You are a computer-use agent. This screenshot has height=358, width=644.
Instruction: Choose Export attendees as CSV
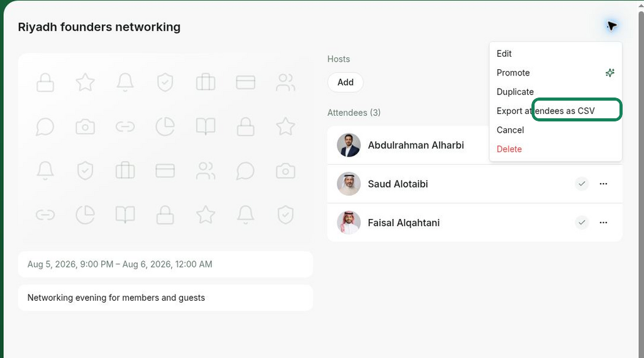coord(555,111)
